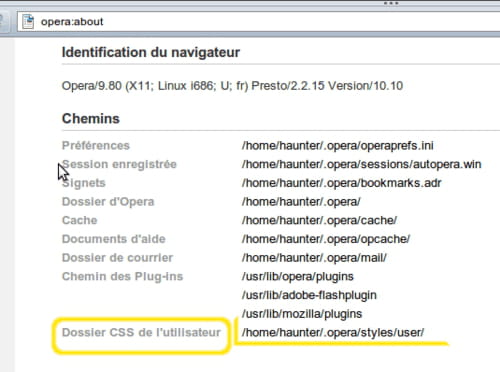Click the autopera.win sessions path
The width and height of the screenshot is (500, 372).
coord(362,164)
